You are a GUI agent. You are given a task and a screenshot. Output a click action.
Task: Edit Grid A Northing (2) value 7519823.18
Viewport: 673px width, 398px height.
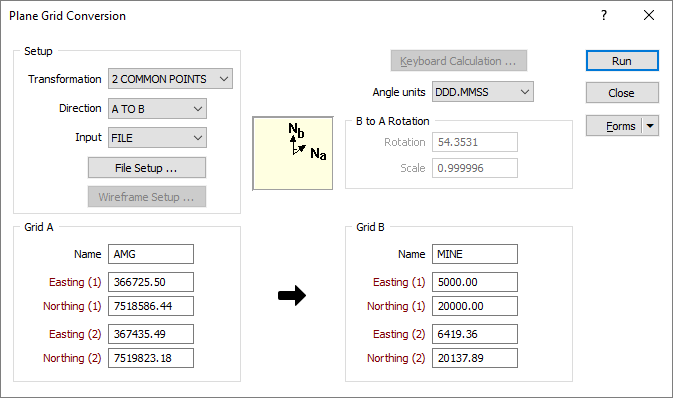(x=151, y=358)
